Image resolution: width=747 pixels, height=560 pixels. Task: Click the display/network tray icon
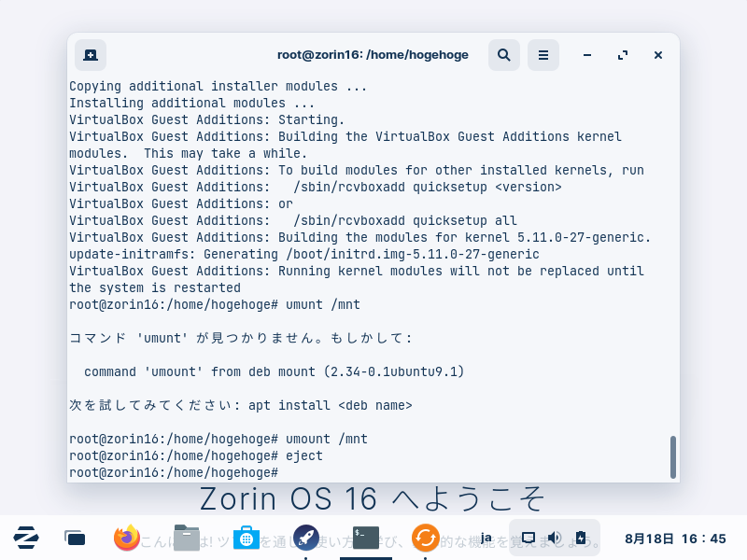529,539
